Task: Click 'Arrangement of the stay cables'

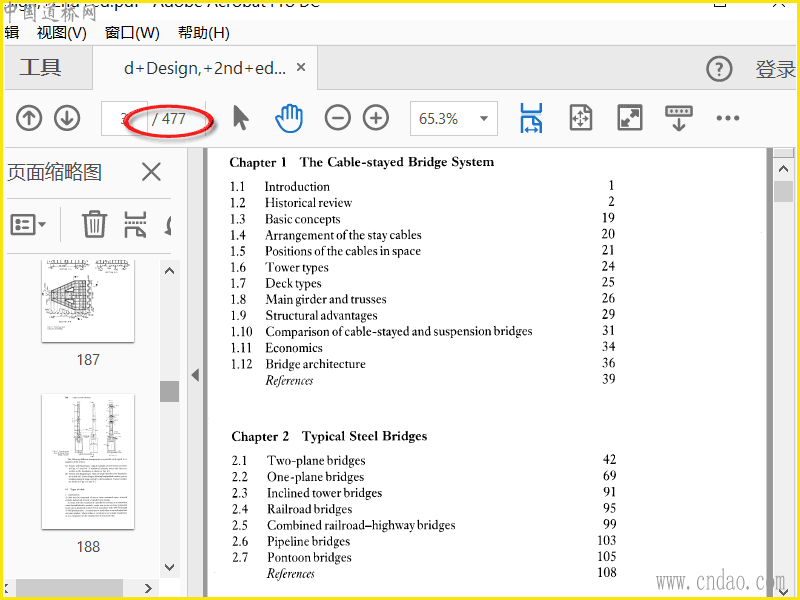Action: tap(343, 235)
